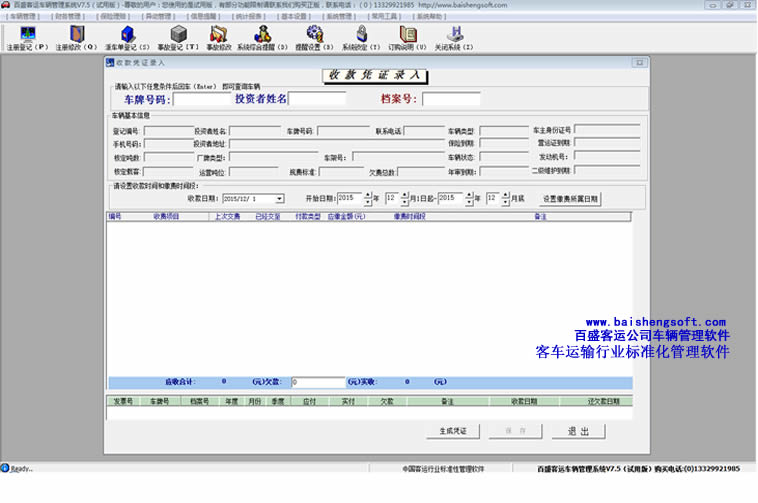
Task: Click the 还欠款日期 column header
Action: click(603, 401)
